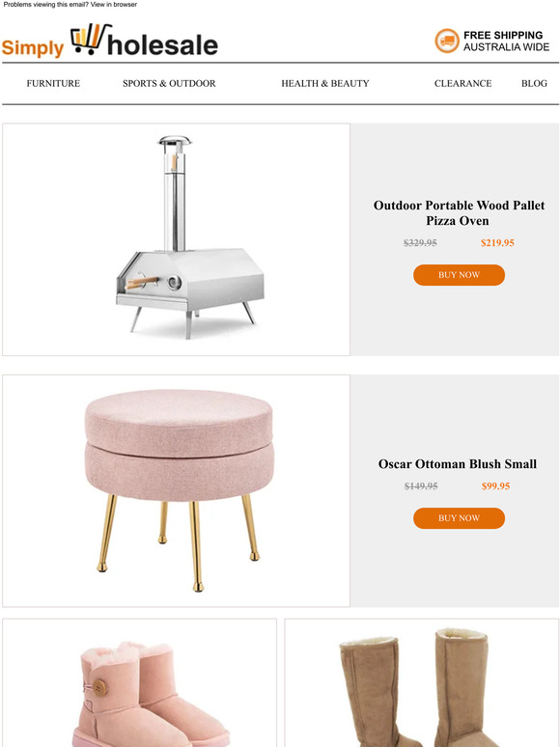Click the crossed-out $329.95 original price
Image resolution: width=560 pixels, height=747 pixels.
point(420,243)
